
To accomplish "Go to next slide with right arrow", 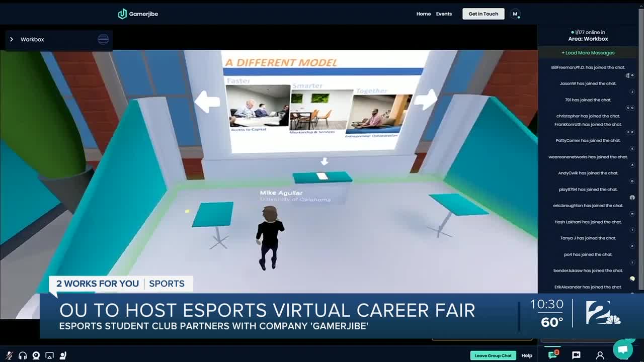I will (426, 100).
